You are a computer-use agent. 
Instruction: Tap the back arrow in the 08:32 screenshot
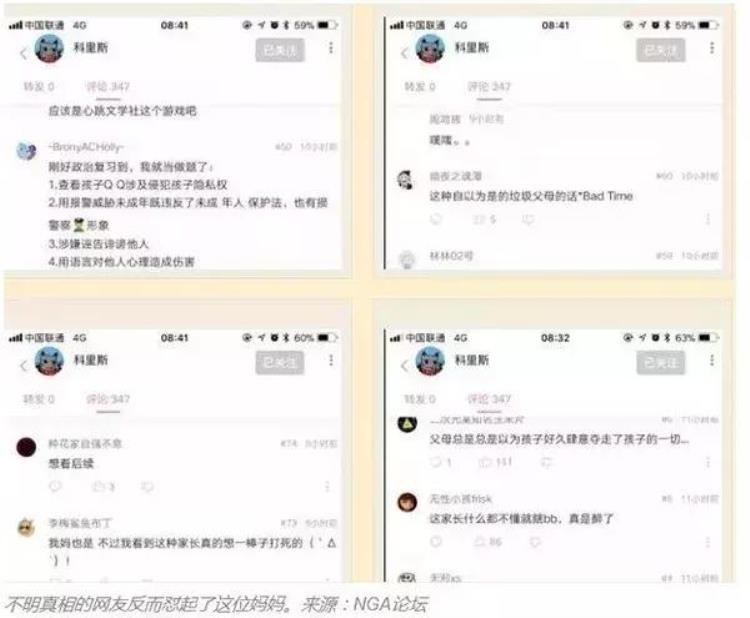405,366
